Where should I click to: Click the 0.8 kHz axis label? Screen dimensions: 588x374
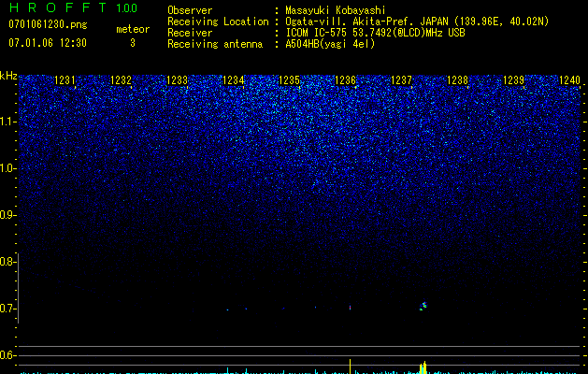tap(7, 262)
